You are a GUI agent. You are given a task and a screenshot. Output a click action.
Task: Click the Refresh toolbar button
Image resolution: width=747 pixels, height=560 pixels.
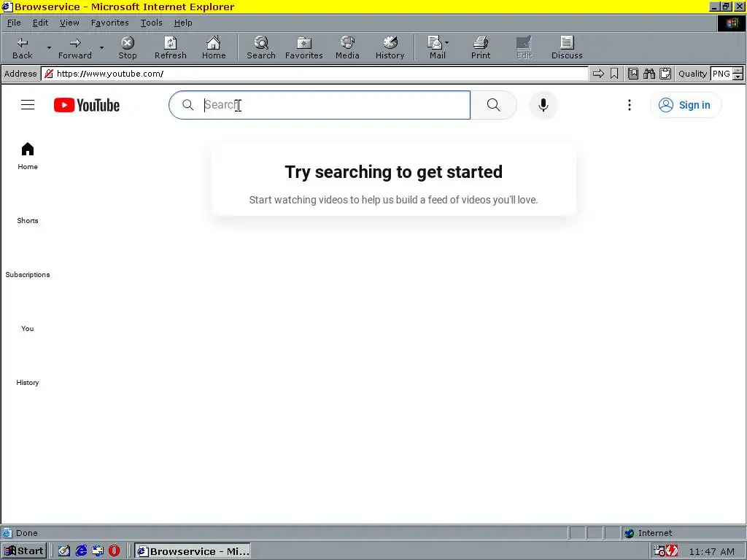click(x=171, y=48)
